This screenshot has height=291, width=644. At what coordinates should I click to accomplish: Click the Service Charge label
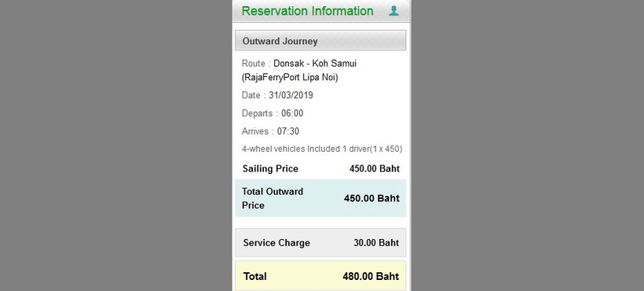[276, 243]
